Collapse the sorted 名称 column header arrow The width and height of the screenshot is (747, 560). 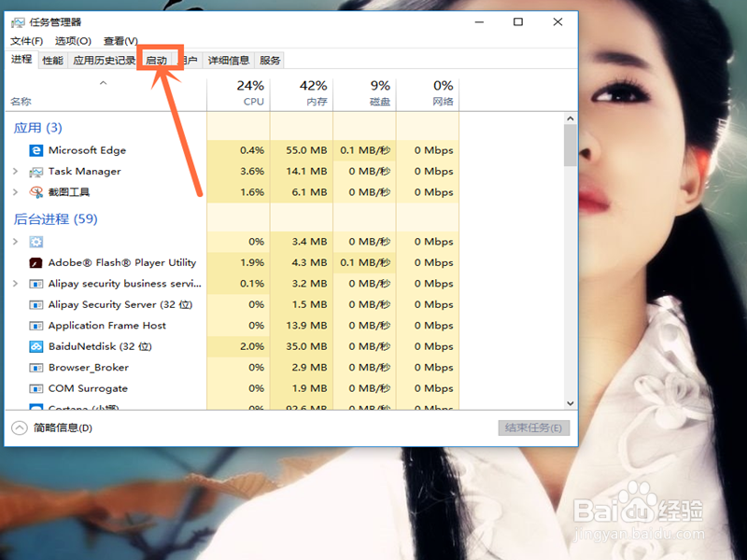pos(104,82)
